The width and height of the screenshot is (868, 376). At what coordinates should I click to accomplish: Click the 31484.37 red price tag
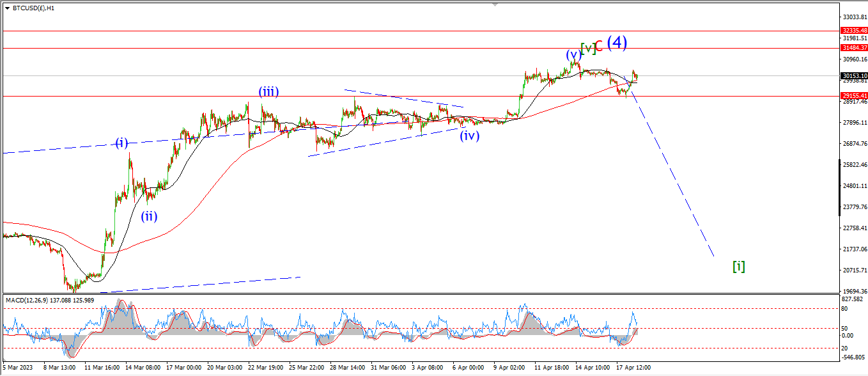point(855,48)
